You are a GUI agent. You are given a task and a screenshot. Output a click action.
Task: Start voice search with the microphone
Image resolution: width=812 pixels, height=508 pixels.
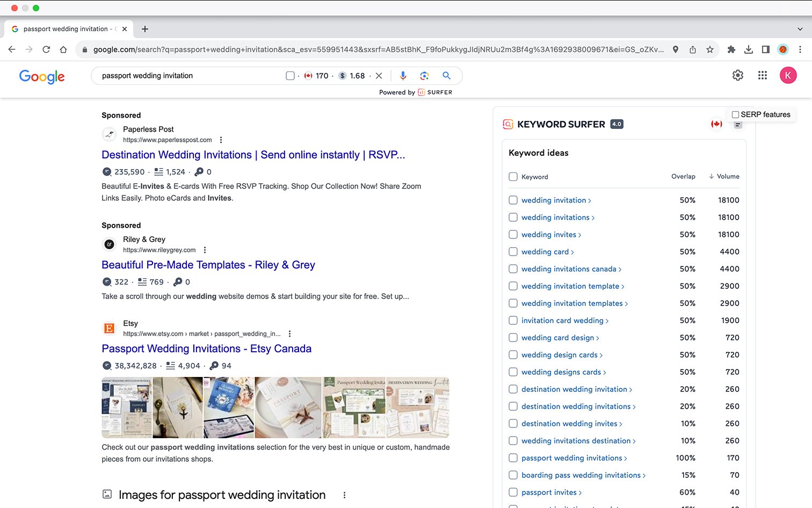(x=403, y=76)
